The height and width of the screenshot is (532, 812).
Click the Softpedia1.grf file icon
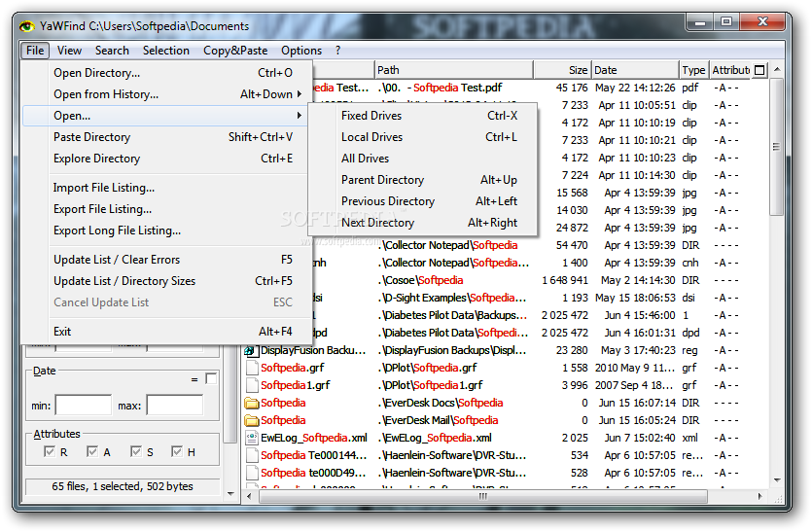(x=252, y=385)
